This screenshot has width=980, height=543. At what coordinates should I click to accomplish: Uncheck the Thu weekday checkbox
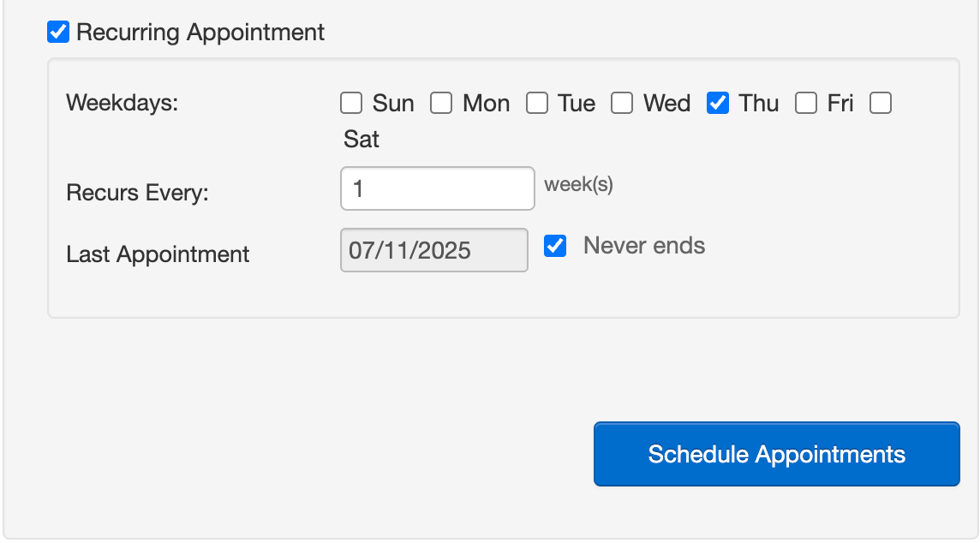pyautogui.click(x=718, y=104)
